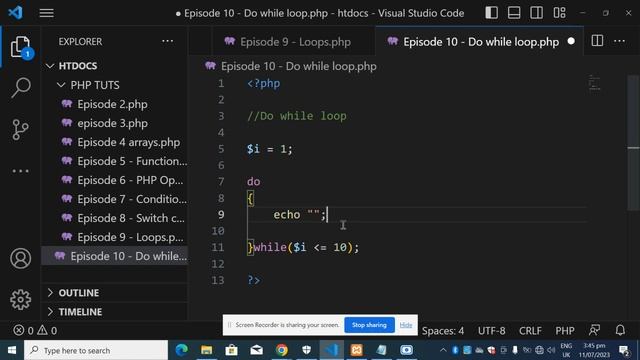This screenshot has width=640, height=360.
Task: Click the VS Code logo icon
Action: pyautogui.click(x=16, y=13)
